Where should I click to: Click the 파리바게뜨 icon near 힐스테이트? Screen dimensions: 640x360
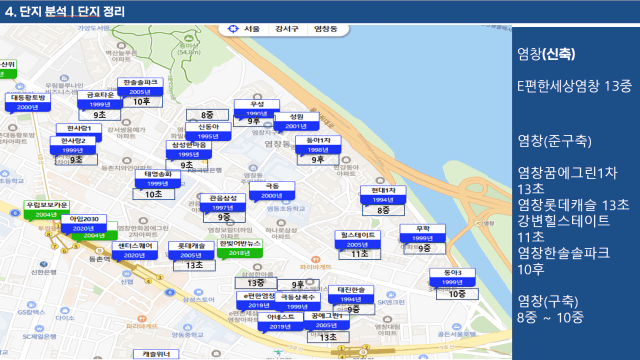point(315,260)
